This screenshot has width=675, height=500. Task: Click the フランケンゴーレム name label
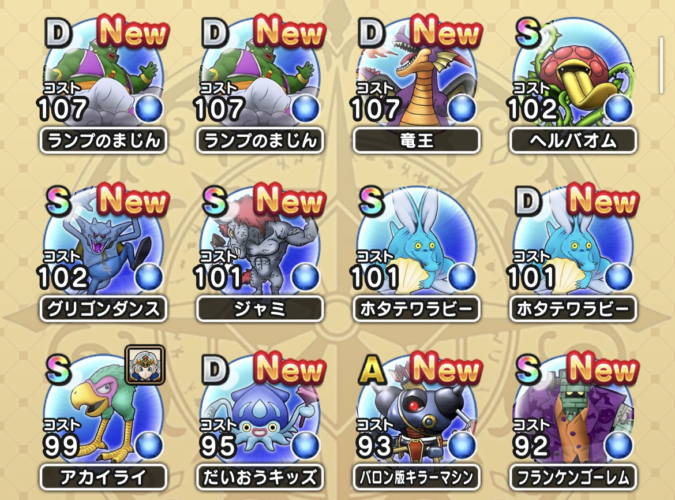coord(573,478)
